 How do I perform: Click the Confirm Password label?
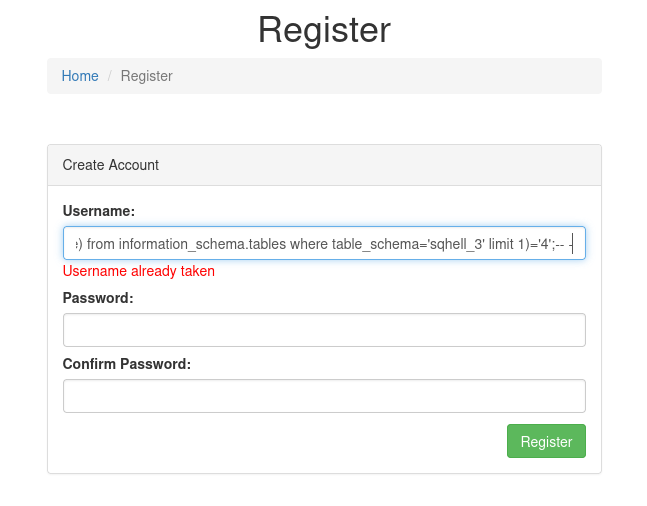coord(127,364)
